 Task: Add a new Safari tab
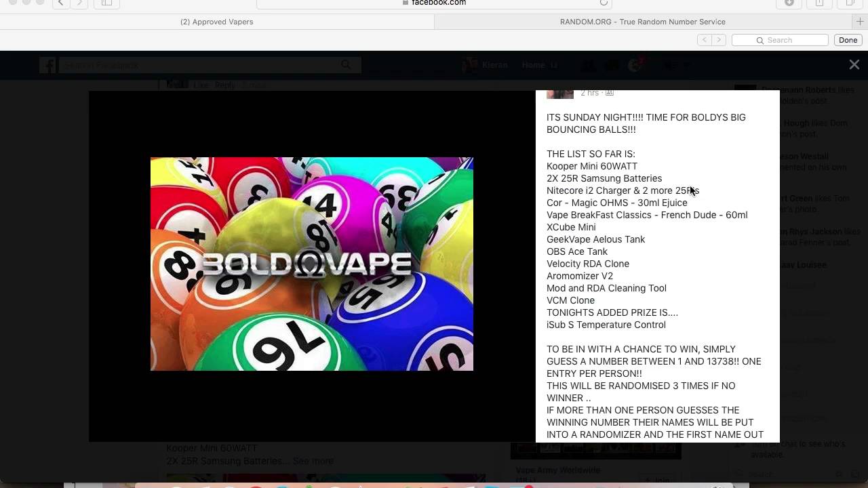coord(860,22)
